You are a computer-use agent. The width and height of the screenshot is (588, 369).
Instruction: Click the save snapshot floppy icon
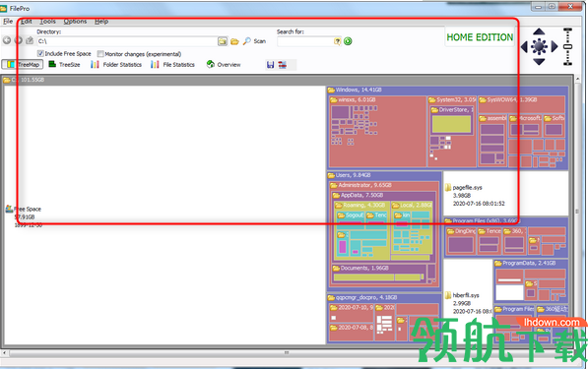tap(271, 65)
